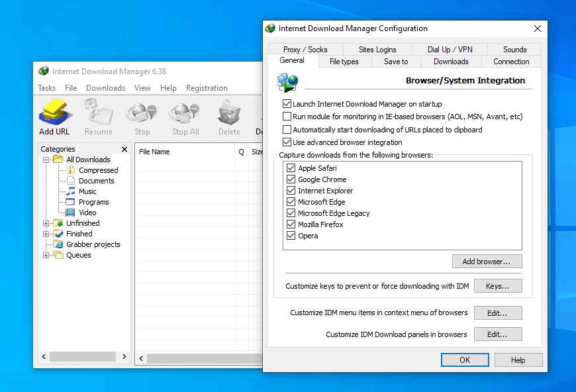This screenshot has width=576, height=392.
Task: Expand the Queues tree node
Action: point(46,256)
